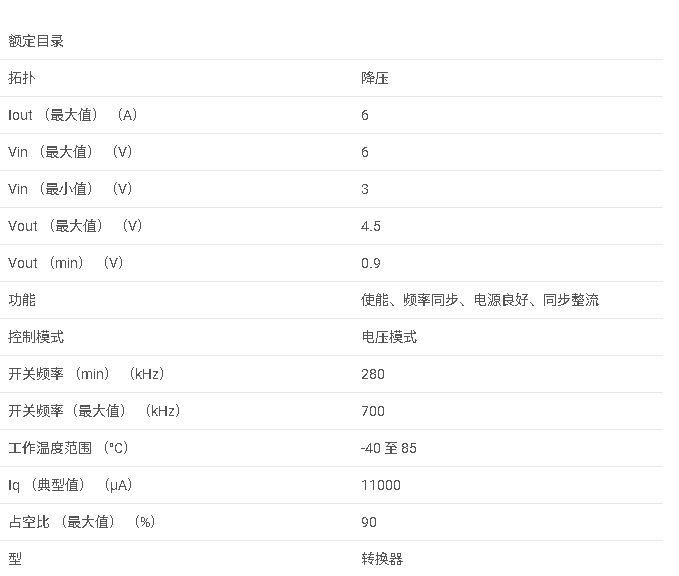Click the 功能 row label

[x=22, y=300]
